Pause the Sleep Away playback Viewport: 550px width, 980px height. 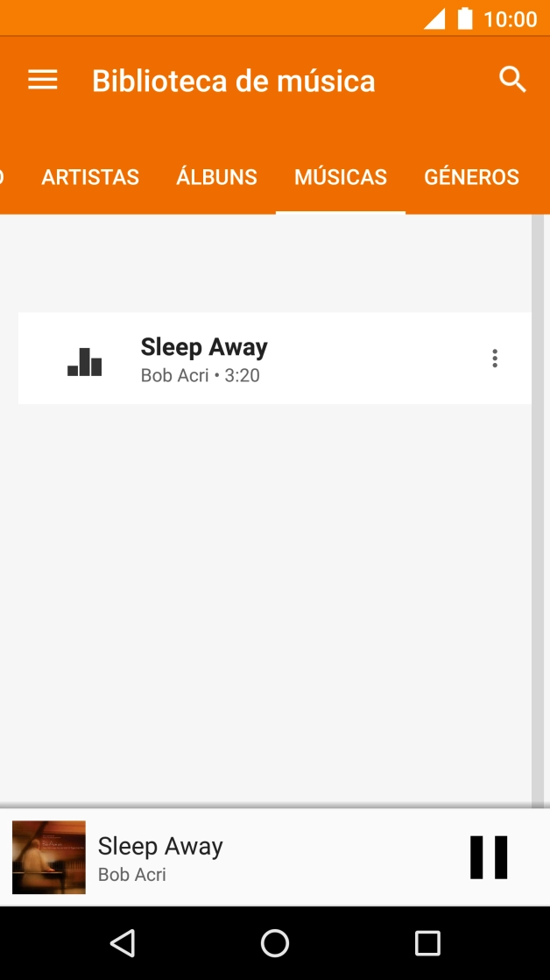coord(488,857)
